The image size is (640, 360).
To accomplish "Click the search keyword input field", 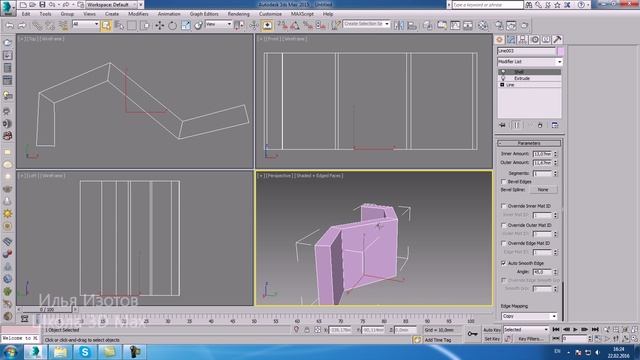I will (x=487, y=5).
